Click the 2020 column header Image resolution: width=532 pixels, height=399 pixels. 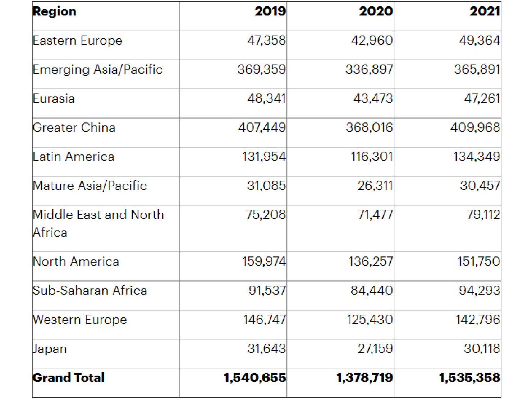(376, 11)
